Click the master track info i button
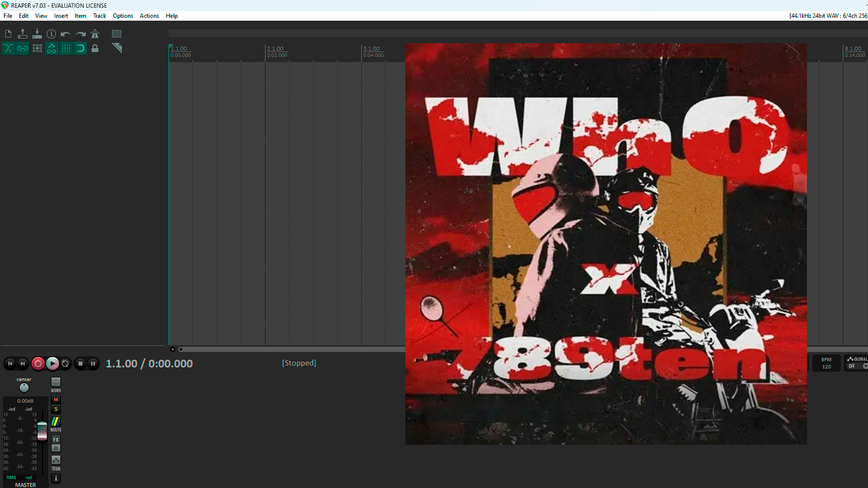 tap(56, 478)
